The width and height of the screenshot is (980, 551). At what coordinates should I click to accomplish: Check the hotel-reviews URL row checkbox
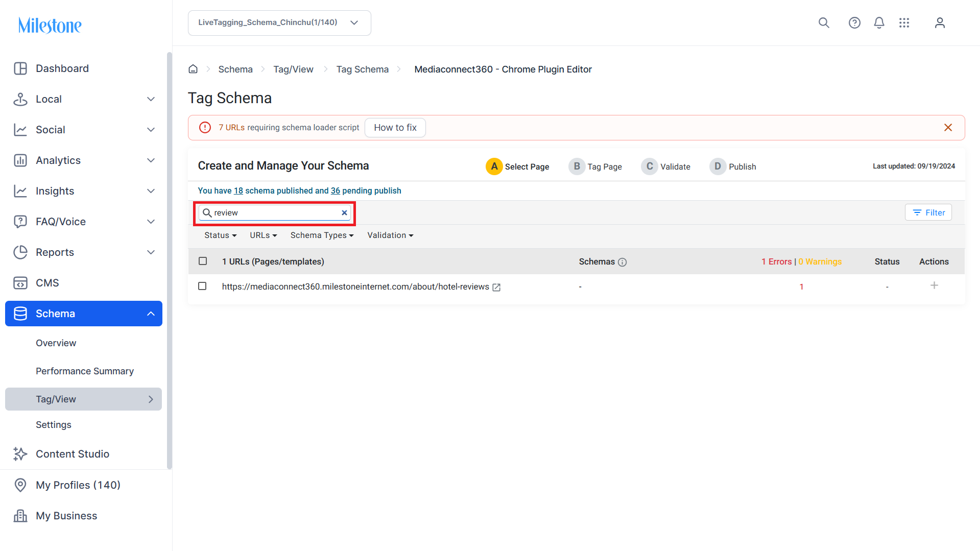pyautogui.click(x=202, y=286)
